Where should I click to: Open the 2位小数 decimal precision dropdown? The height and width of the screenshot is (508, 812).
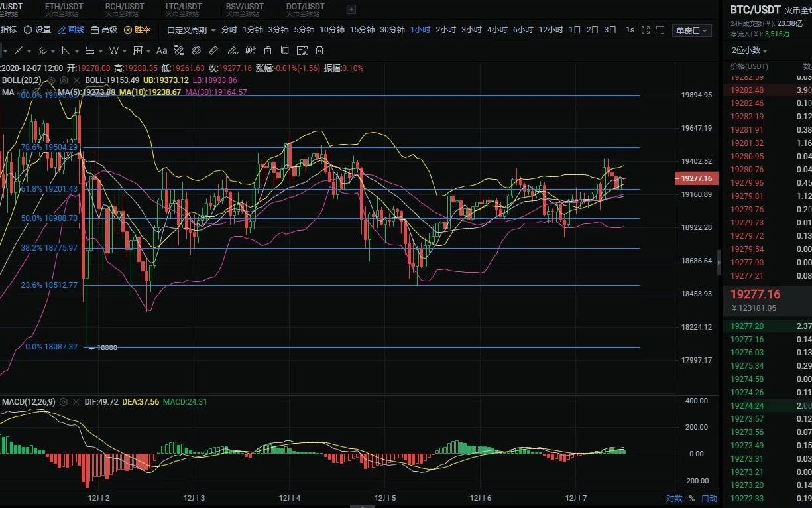749,50
